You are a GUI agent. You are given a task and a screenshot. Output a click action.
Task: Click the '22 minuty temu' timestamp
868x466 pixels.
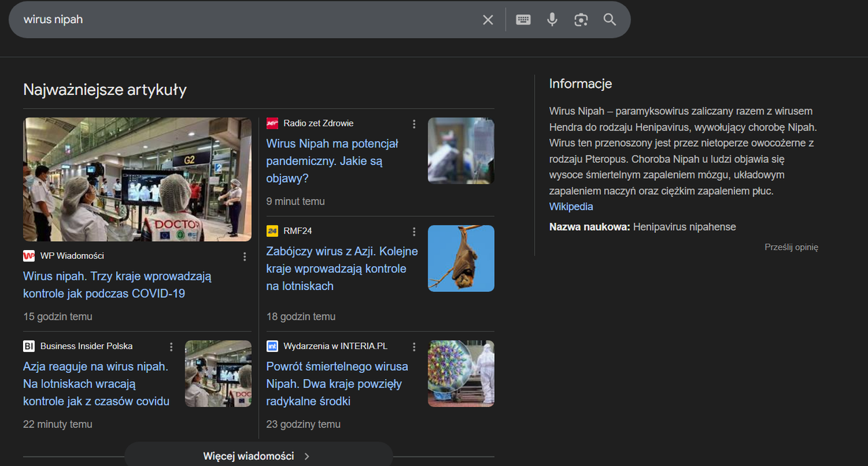58,424
